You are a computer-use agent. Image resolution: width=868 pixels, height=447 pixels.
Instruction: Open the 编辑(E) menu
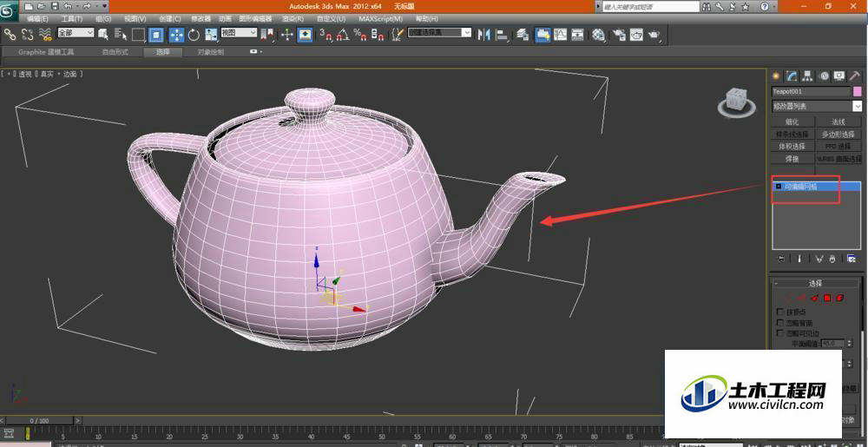(x=37, y=19)
